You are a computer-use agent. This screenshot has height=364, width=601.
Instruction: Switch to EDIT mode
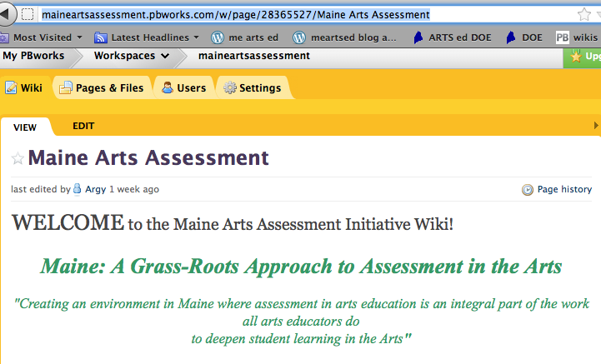(x=83, y=126)
